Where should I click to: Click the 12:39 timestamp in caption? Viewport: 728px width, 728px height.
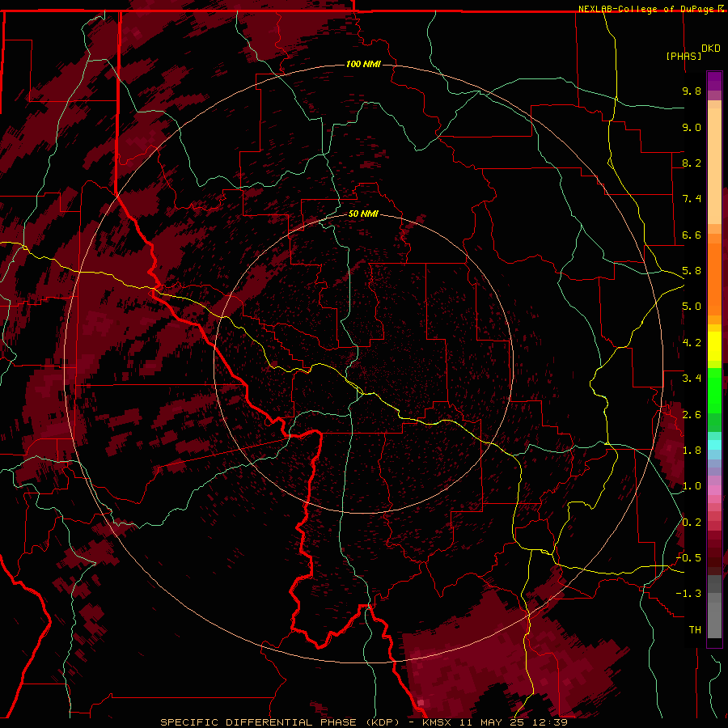[552, 722]
